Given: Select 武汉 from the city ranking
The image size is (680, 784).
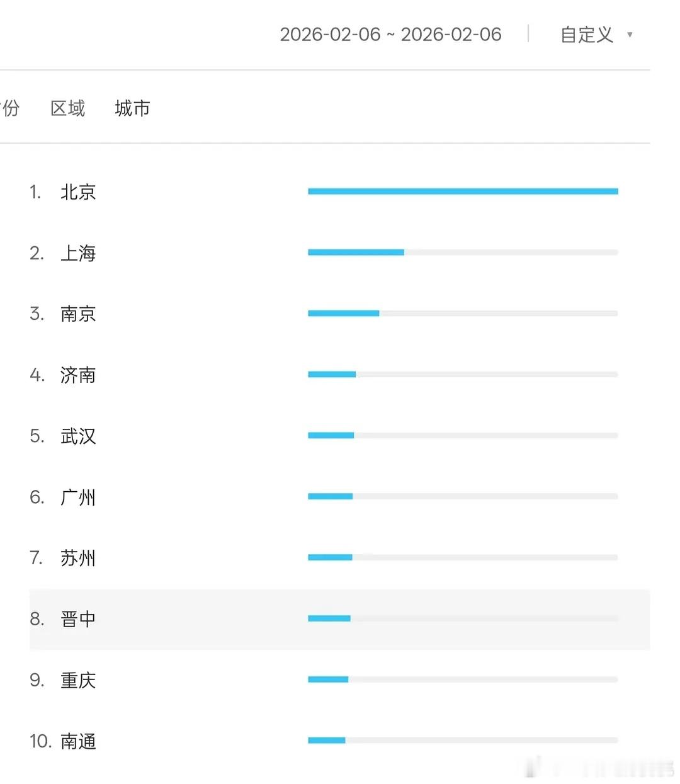Looking at the screenshot, I should coord(77,436).
